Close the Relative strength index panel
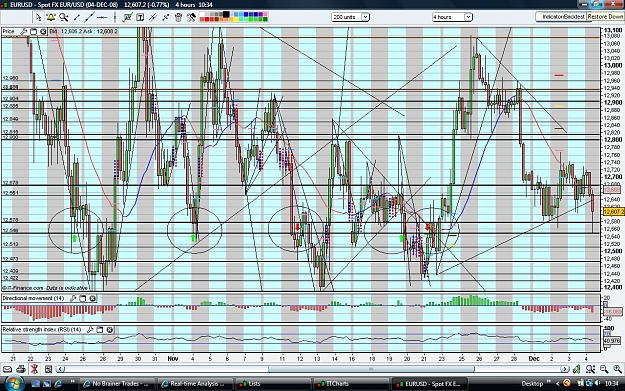625x391 pixels. [110, 330]
